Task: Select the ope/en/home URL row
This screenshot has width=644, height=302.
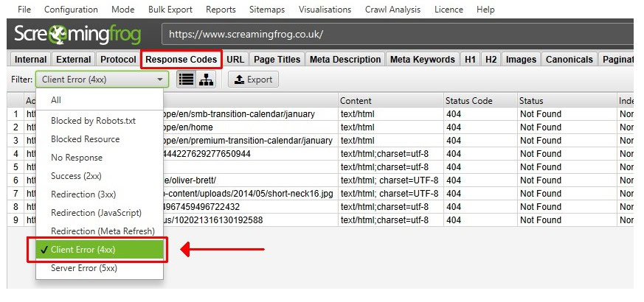Action: tap(320, 127)
